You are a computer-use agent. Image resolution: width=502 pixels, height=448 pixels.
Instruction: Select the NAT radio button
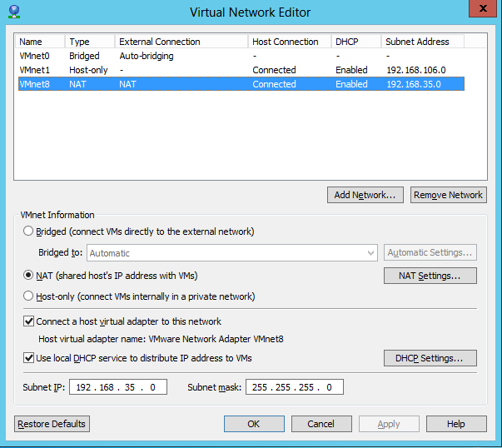[x=29, y=276]
